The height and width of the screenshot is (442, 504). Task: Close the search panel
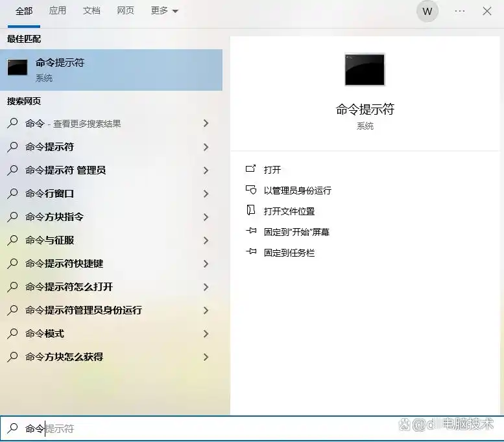(x=487, y=11)
